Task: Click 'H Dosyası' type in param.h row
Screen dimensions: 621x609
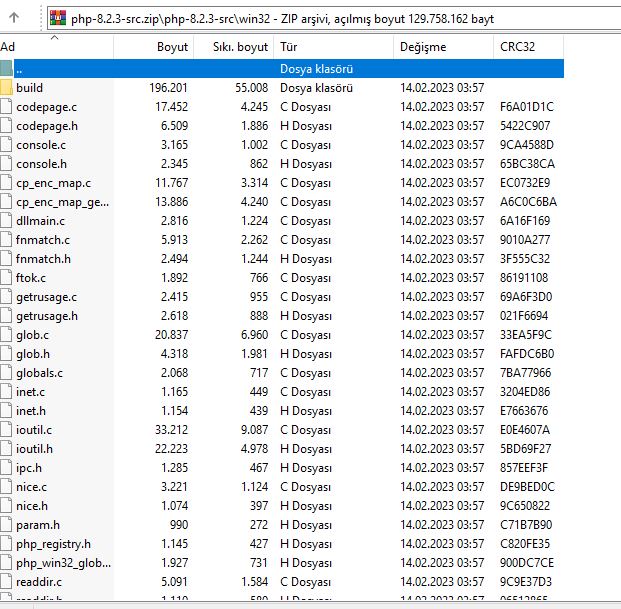Action: 306,525
